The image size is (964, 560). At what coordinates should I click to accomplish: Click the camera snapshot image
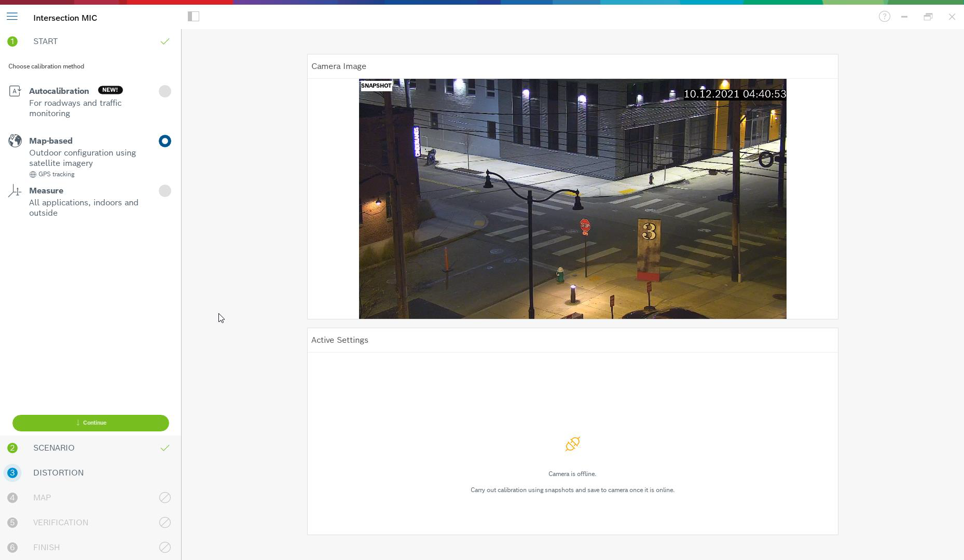point(572,199)
